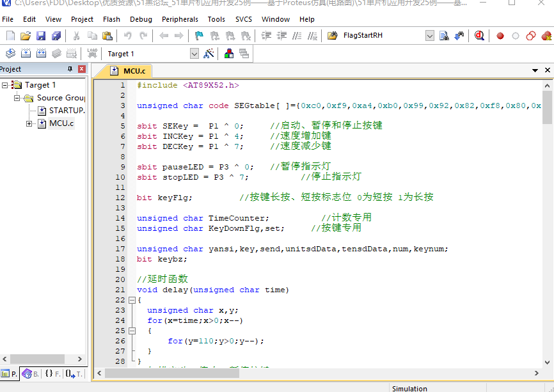Insert a bookmark with the flag icon
This screenshot has height=392, width=554.
click(x=199, y=36)
